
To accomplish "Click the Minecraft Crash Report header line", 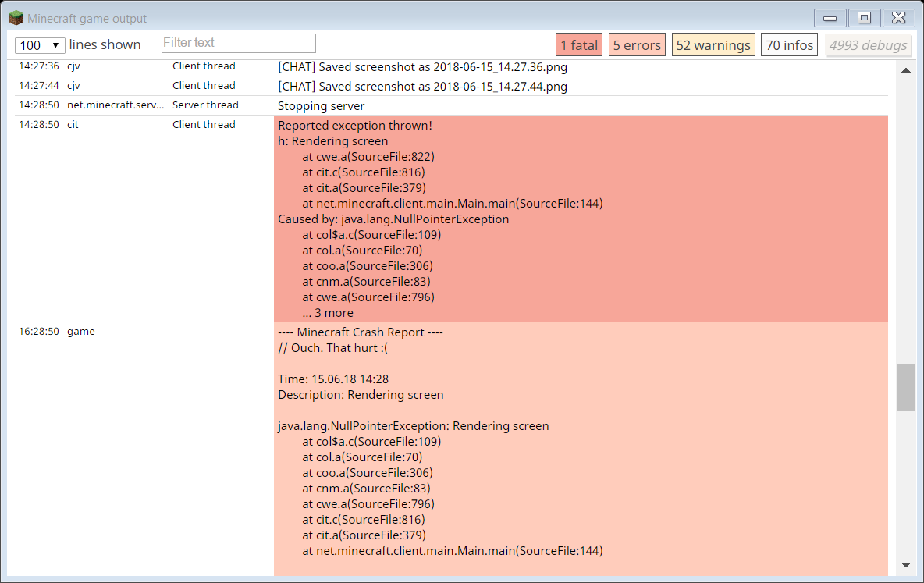I will (x=360, y=332).
